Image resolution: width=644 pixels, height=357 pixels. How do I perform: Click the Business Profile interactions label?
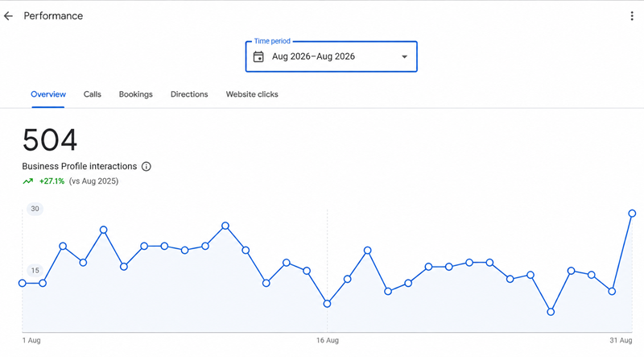tap(79, 166)
